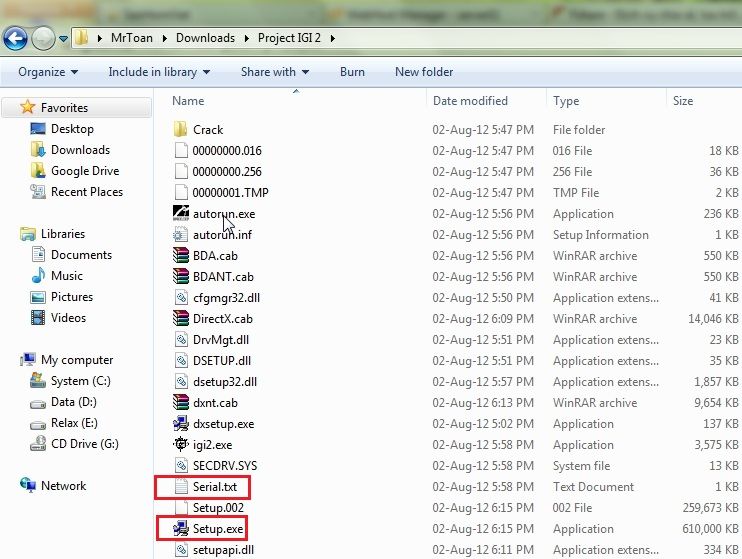Open the Data (D:) drive

(x=74, y=402)
